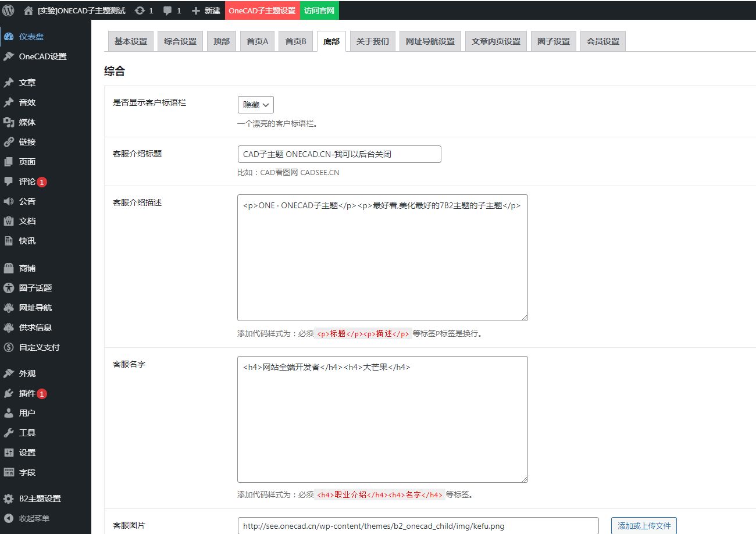Click the 客服介绍标题 text field
756x534 pixels.
pyautogui.click(x=339, y=154)
